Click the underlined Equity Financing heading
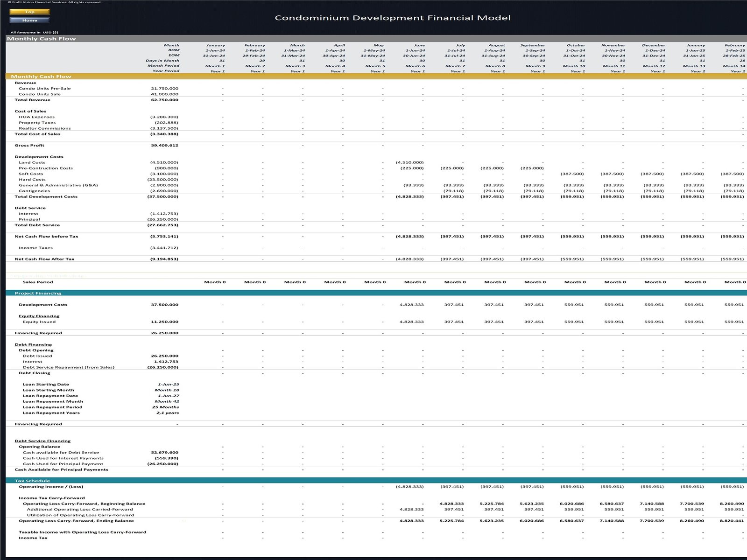 pos(39,316)
